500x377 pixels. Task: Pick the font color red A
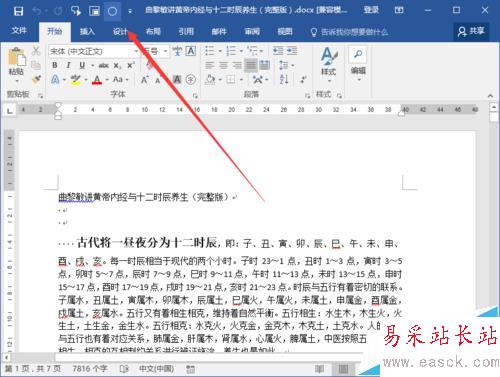click(x=97, y=80)
